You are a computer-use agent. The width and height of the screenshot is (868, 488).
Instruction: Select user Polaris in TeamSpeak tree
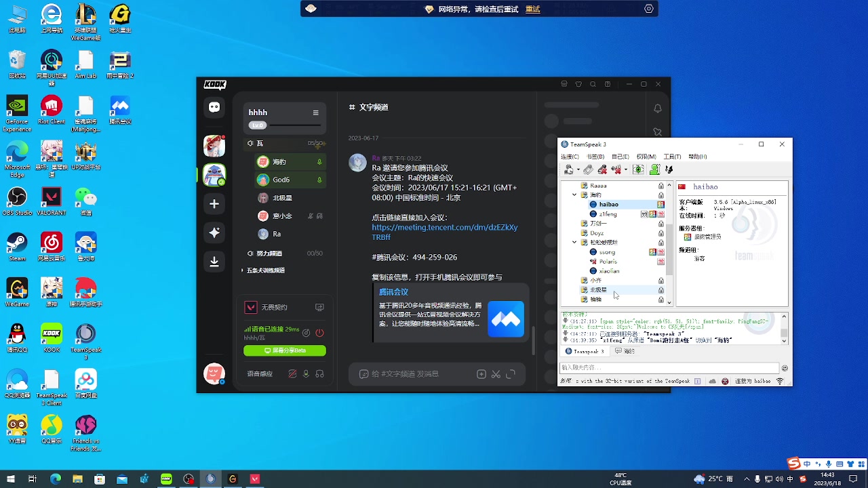(608, 261)
